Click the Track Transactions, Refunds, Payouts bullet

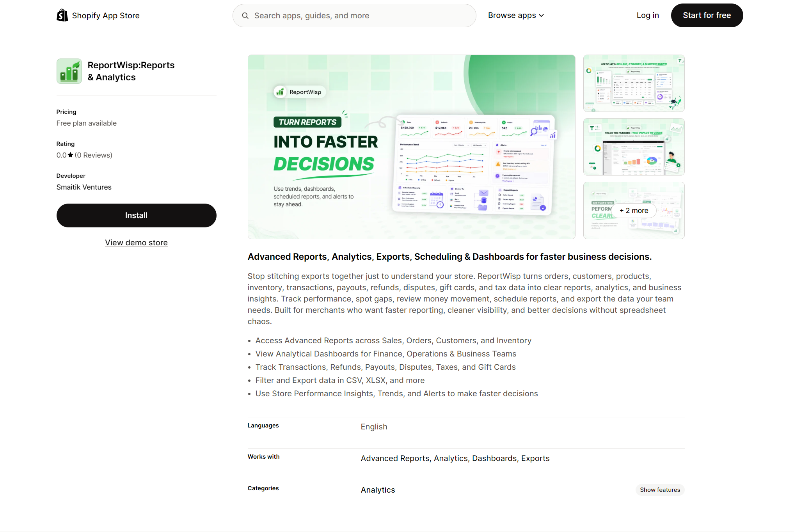[x=385, y=367]
